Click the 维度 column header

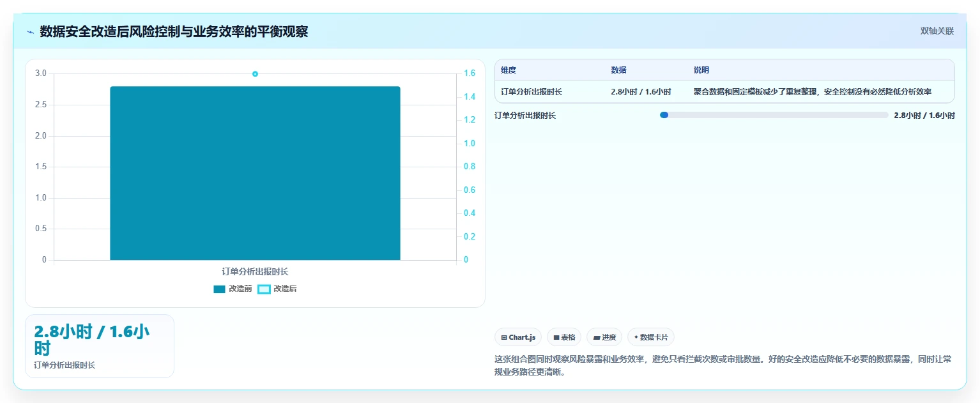pos(509,70)
